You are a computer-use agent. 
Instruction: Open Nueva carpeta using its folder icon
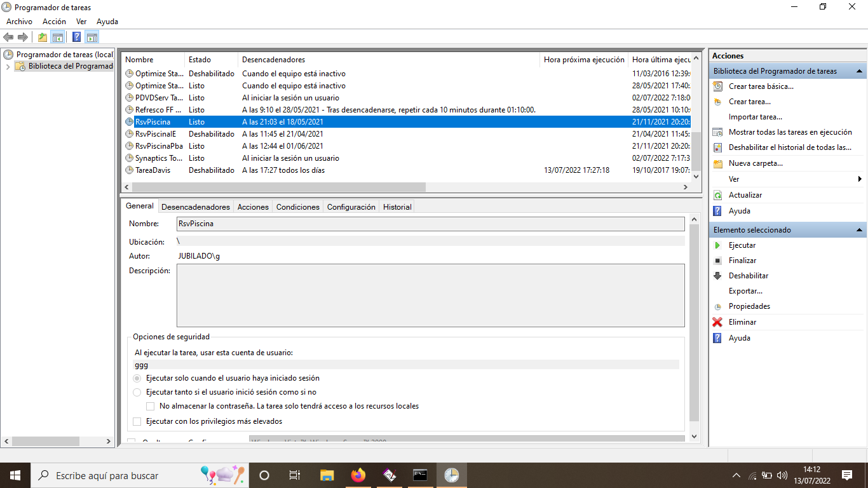717,163
